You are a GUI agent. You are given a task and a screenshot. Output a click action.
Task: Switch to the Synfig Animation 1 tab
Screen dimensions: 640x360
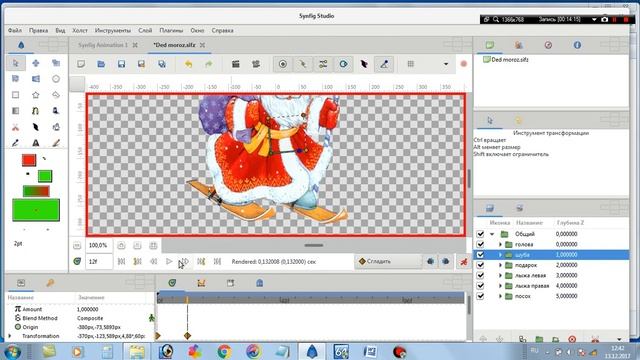103,45
